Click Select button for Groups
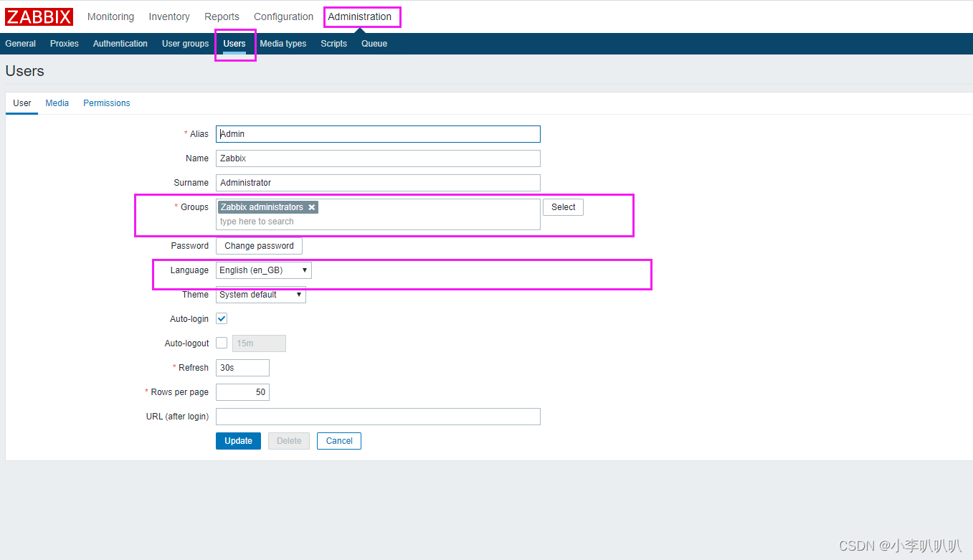 point(564,207)
